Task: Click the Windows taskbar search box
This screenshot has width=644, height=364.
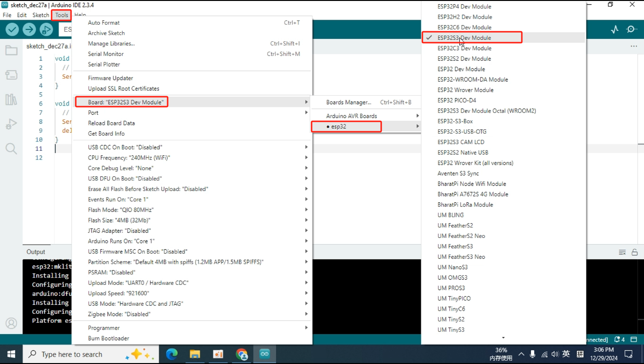Action: pos(92,354)
